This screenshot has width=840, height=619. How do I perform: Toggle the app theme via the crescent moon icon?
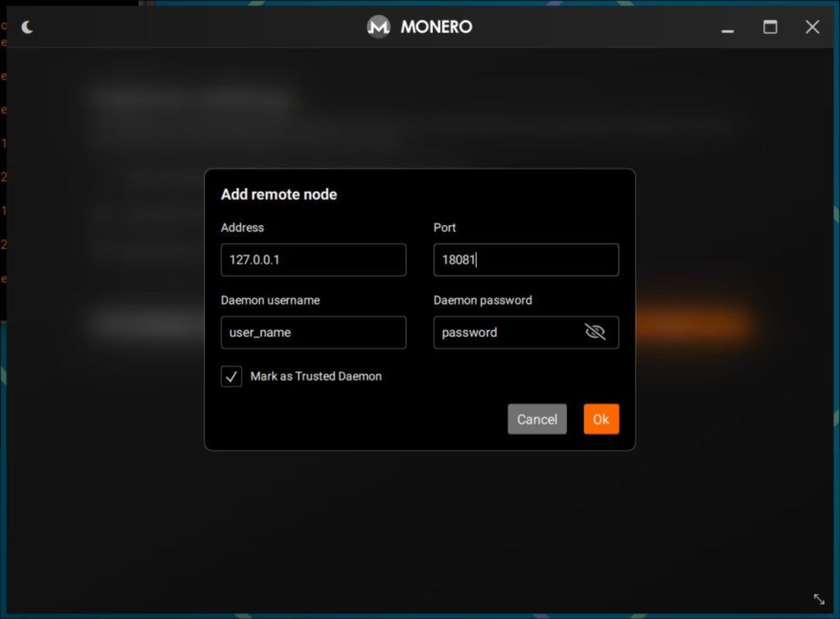tap(27, 26)
